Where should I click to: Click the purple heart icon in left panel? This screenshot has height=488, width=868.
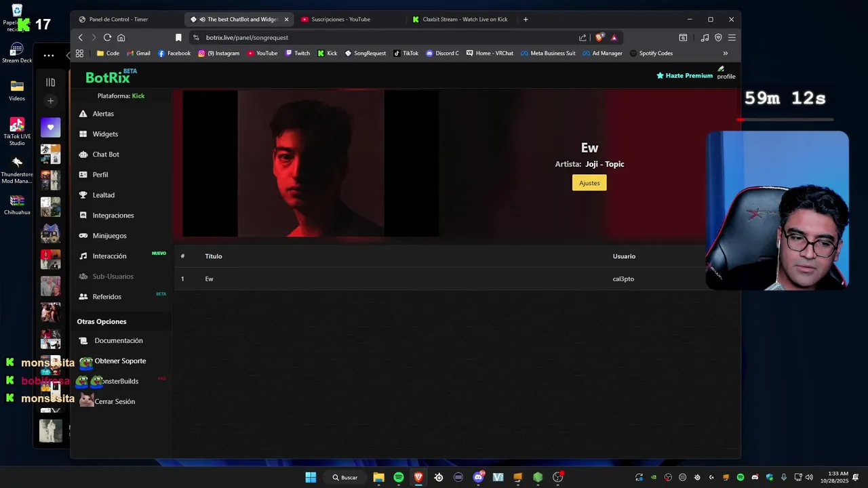tap(50, 127)
